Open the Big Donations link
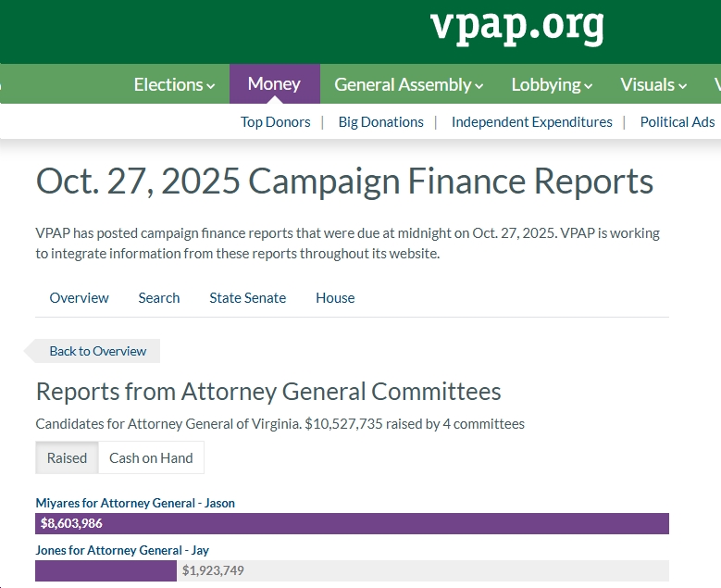 [380, 122]
